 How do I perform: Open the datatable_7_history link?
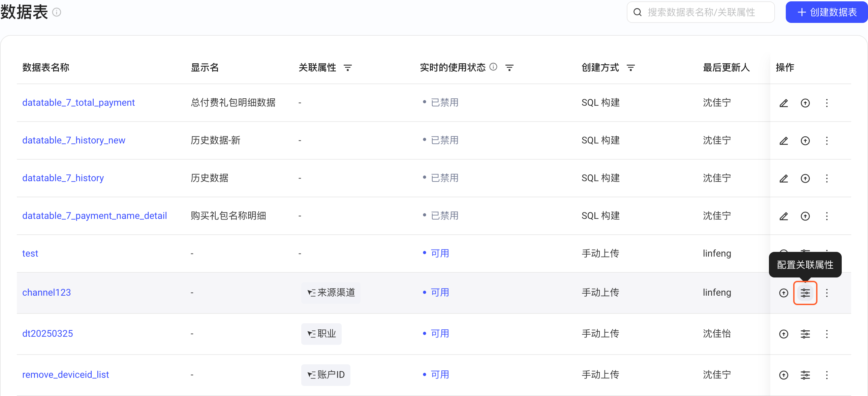(63, 178)
